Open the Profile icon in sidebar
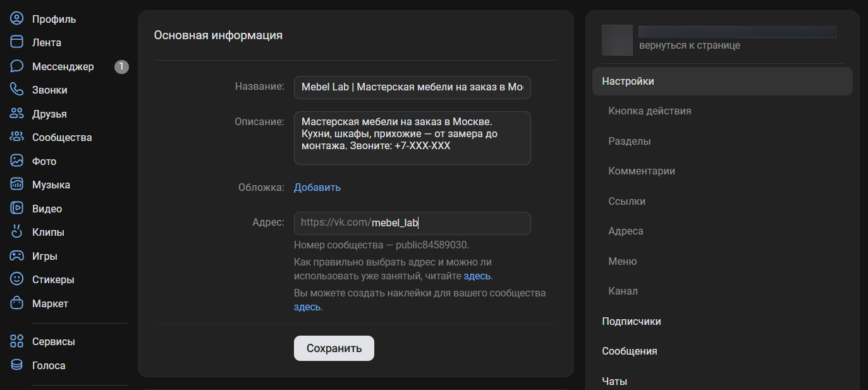 click(x=17, y=19)
